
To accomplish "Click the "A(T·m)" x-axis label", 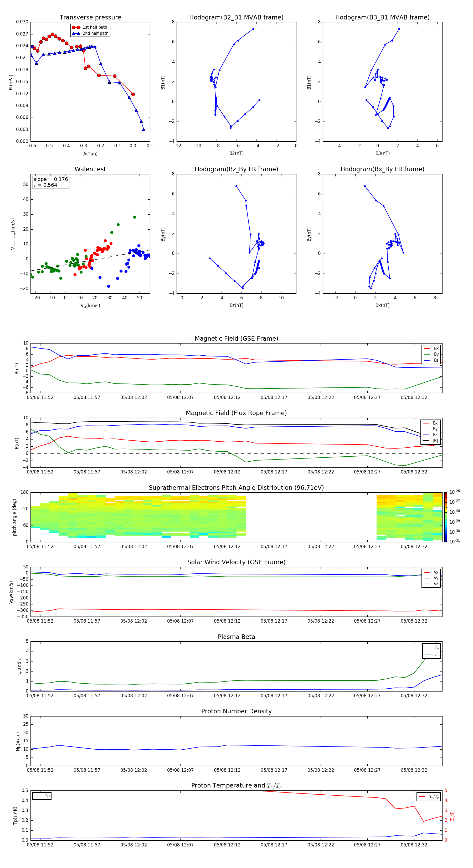I will [90, 154].
